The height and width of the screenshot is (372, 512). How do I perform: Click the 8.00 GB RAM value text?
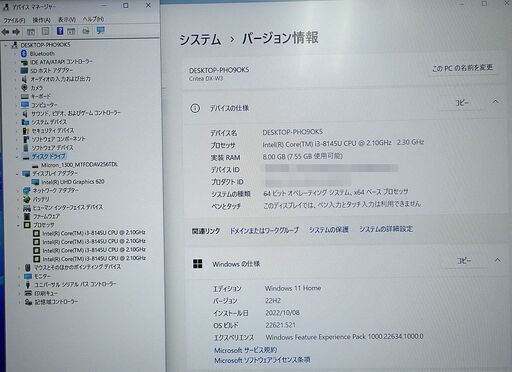click(302, 156)
